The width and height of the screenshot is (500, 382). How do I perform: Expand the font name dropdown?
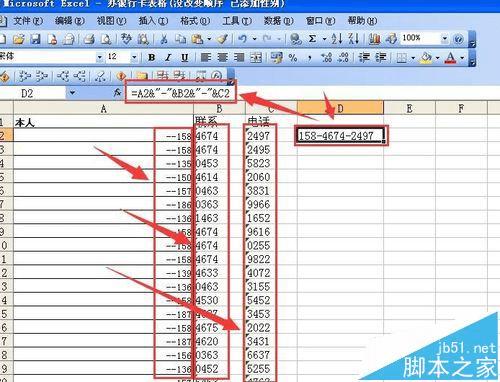coord(99,58)
